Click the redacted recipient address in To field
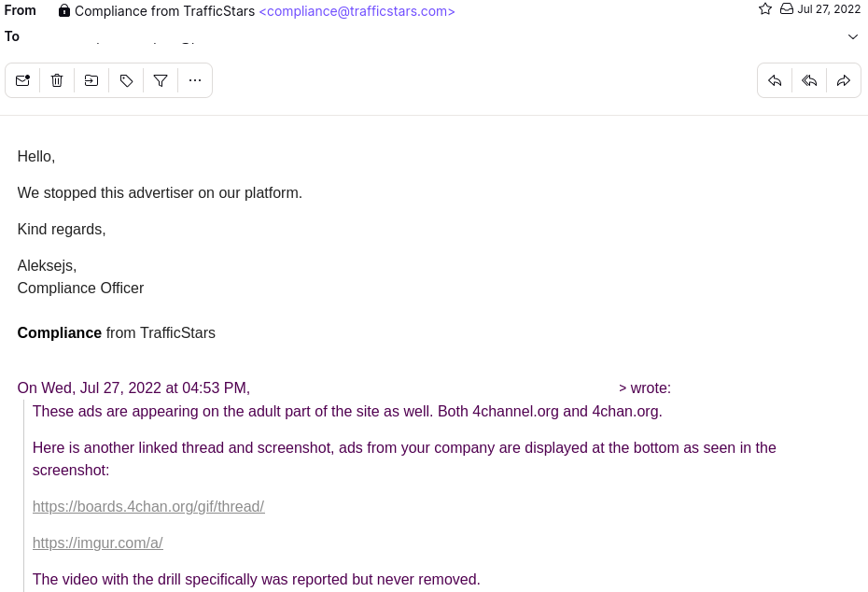Image resolution: width=868 pixels, height=592 pixels. (156, 36)
